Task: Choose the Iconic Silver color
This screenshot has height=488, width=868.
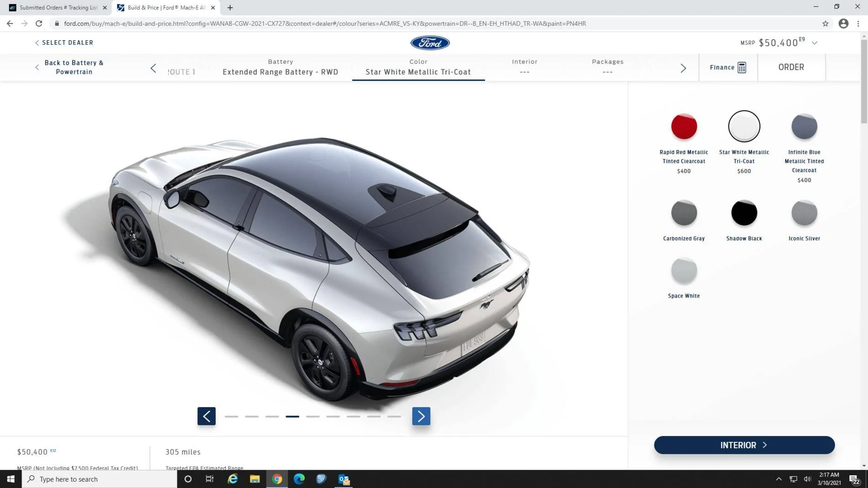Action: point(804,213)
